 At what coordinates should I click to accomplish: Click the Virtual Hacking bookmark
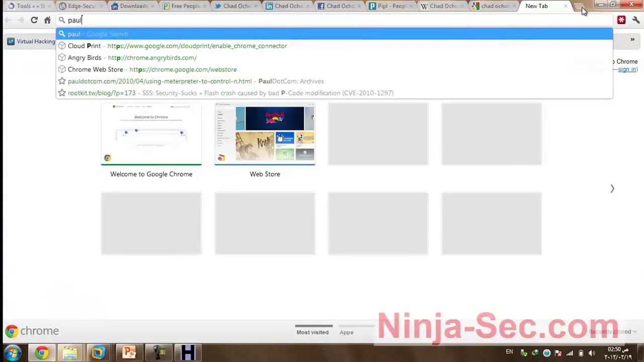pyautogui.click(x=31, y=41)
